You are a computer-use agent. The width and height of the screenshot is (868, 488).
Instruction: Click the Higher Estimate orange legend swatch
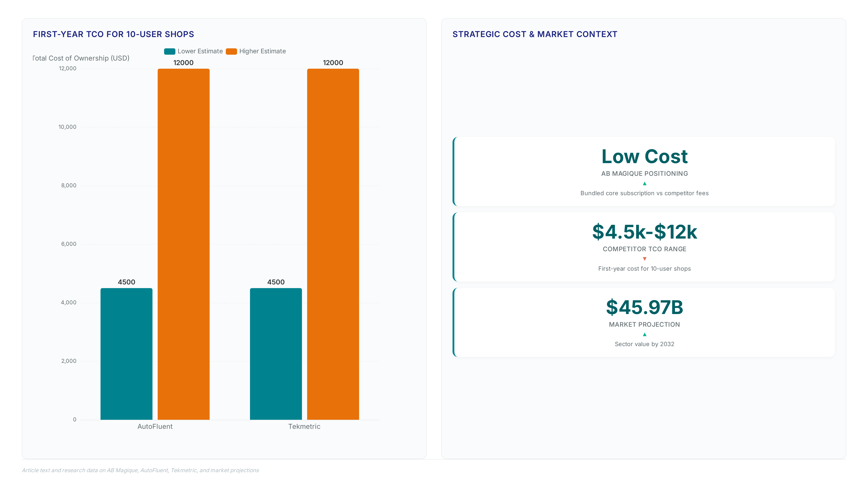(231, 51)
